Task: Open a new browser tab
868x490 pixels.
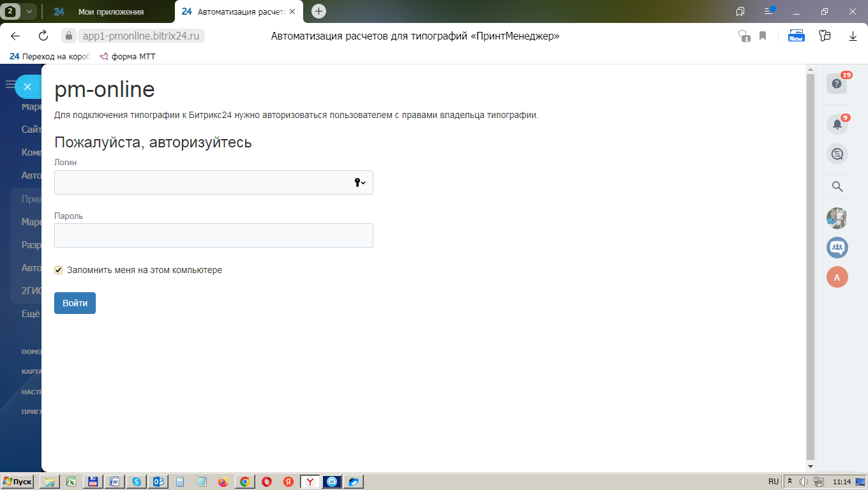Action: [318, 11]
